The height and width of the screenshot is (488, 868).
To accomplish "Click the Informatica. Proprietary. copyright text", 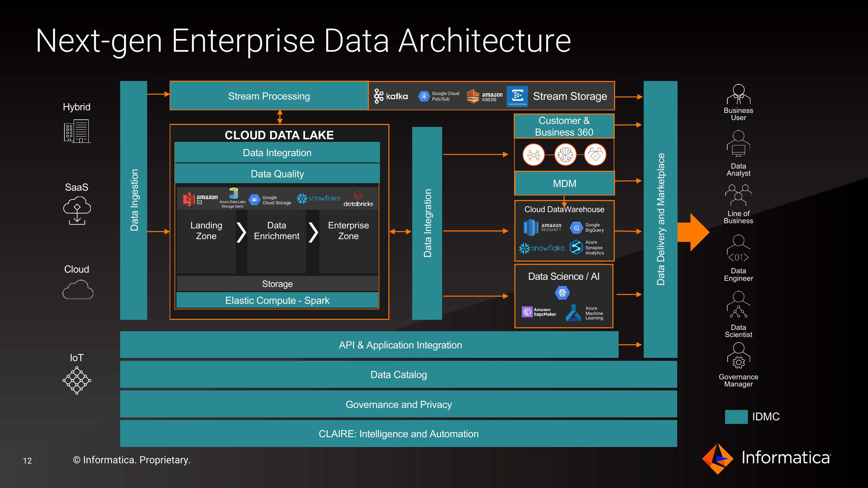I will click(132, 460).
